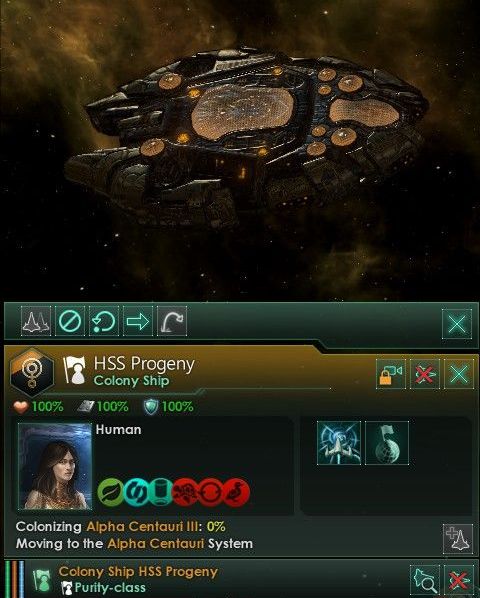480x598 pixels.
Task: Open the Human leader portrait
Action: tap(55, 466)
